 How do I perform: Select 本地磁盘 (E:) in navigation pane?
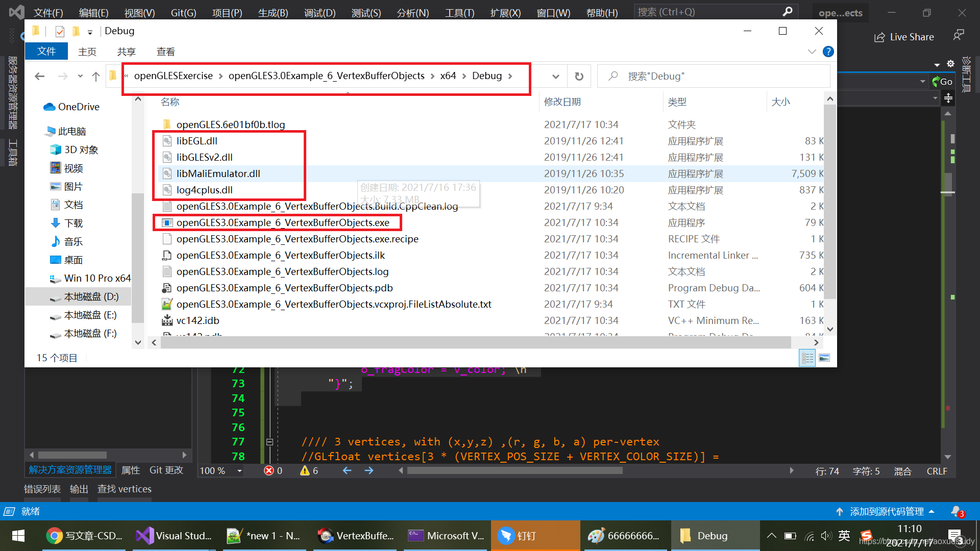point(90,315)
